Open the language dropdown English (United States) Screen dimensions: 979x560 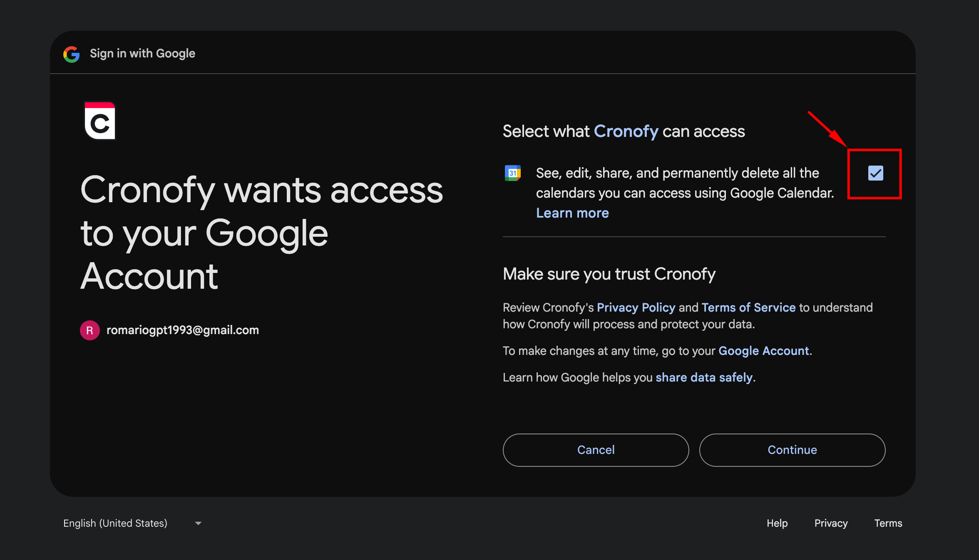coord(132,523)
